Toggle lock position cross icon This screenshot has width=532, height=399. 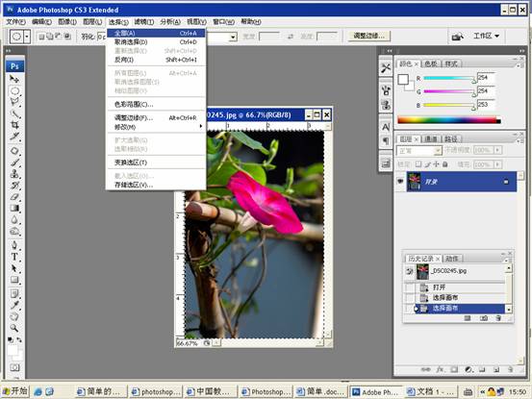(436, 164)
